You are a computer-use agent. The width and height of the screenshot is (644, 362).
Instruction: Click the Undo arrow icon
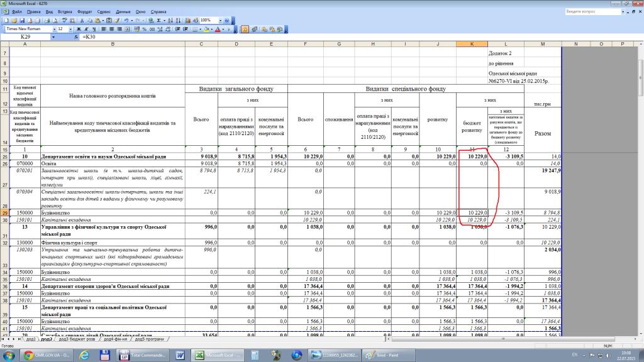click(x=126, y=21)
